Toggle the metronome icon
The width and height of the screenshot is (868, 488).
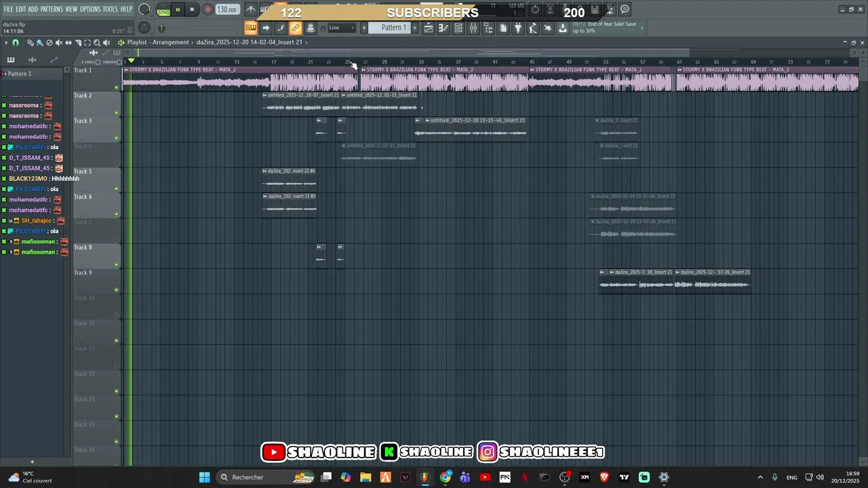[251, 9]
